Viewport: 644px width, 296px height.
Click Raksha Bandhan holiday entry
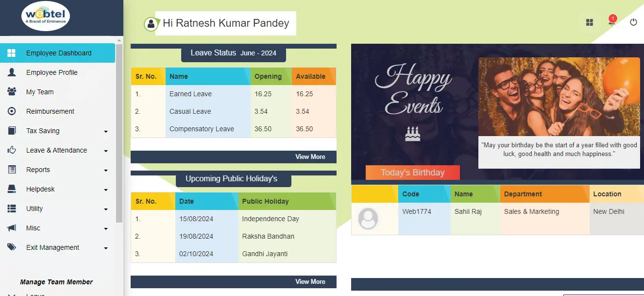(x=268, y=236)
